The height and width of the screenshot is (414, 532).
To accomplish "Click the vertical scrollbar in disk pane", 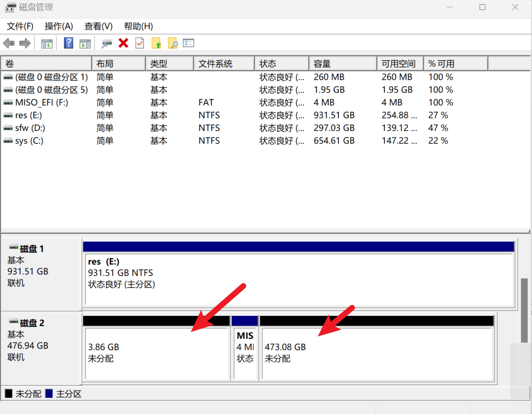I will (x=524, y=310).
